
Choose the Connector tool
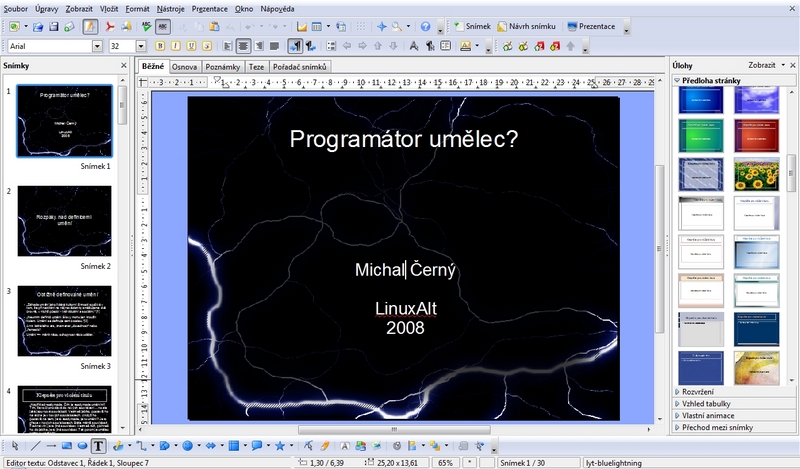141,446
